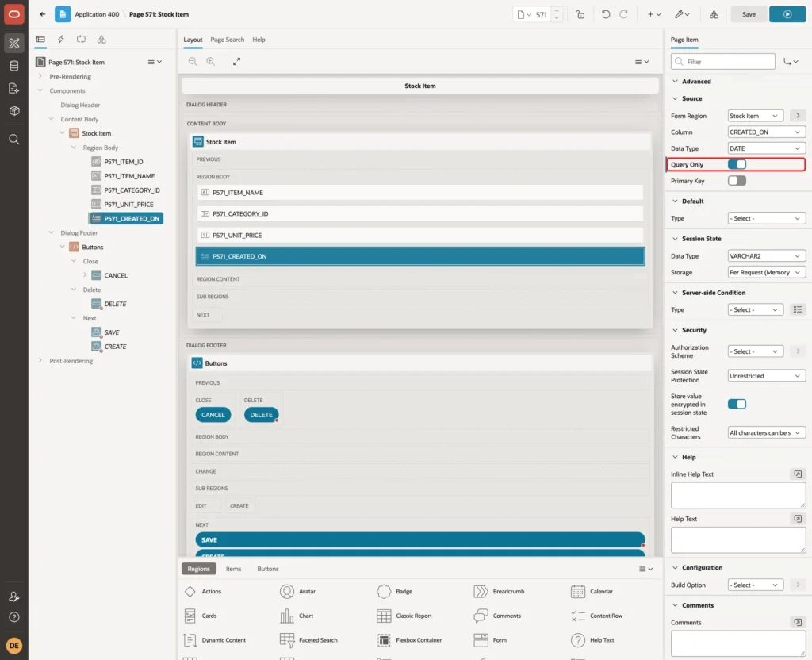Image resolution: width=812 pixels, height=660 pixels.
Task: Switch to Processing tab icon in tree panel
Action: pyautogui.click(x=82, y=40)
